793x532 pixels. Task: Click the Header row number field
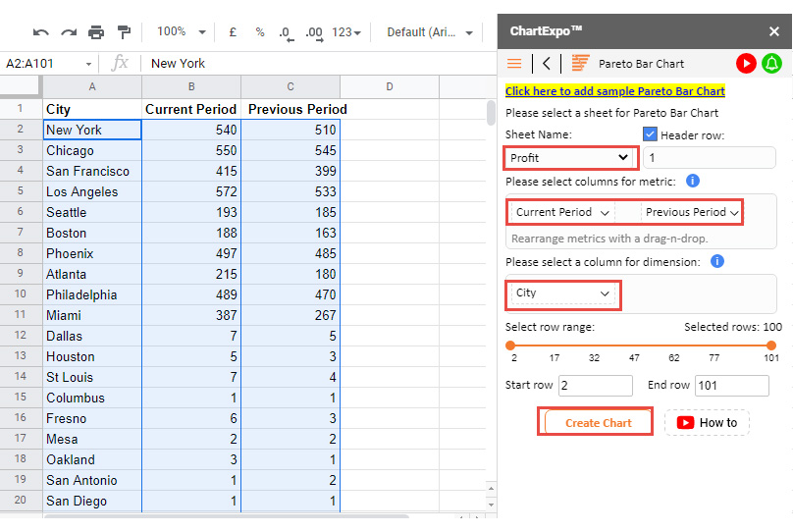[709, 158]
